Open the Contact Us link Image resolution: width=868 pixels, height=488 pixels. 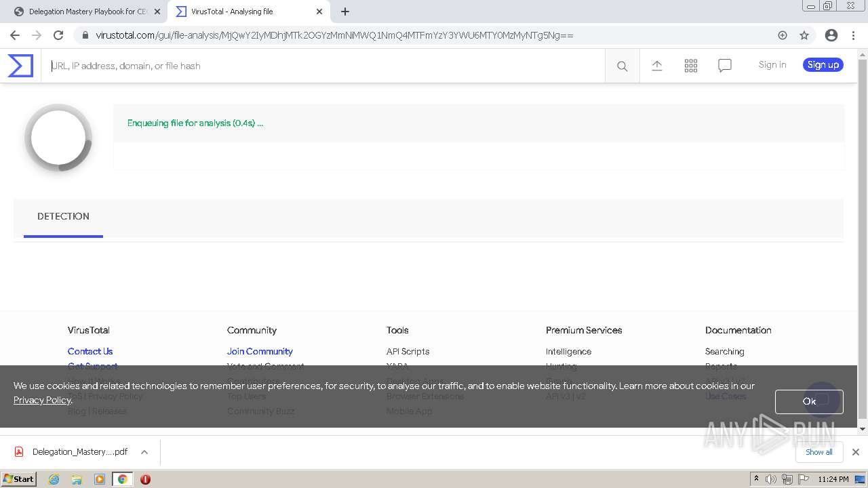tap(90, 351)
